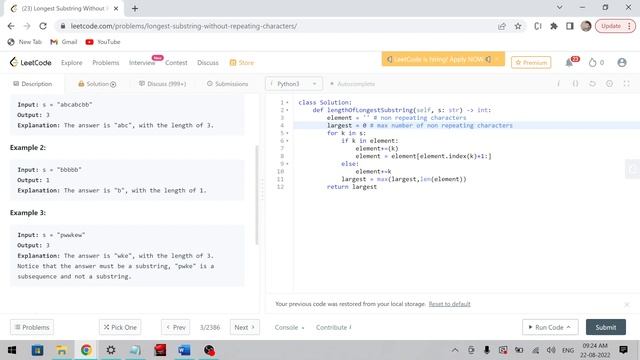Open Windows Start menu
640x360 pixels.
[12, 350]
